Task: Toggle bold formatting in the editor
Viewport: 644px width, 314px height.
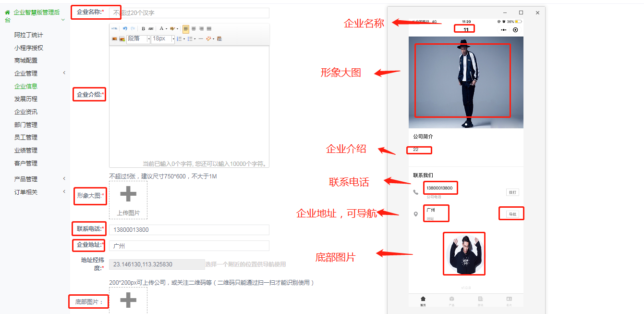Action: [143, 29]
